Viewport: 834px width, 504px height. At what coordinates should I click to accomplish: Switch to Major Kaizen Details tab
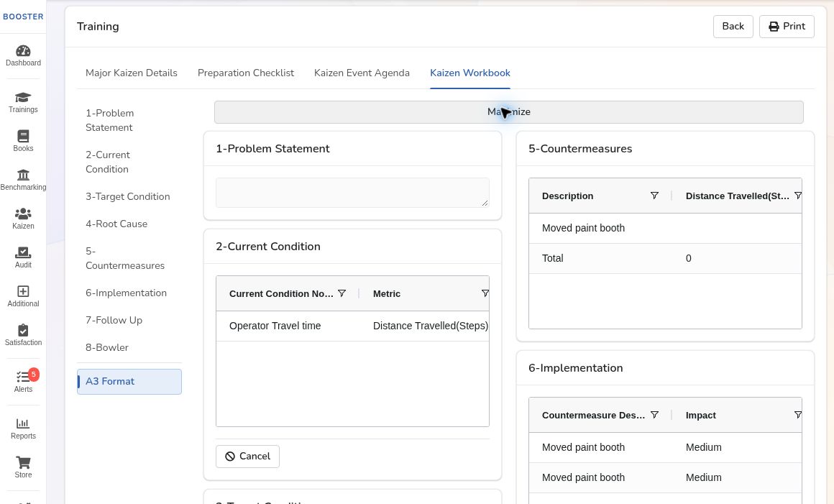[132, 73]
